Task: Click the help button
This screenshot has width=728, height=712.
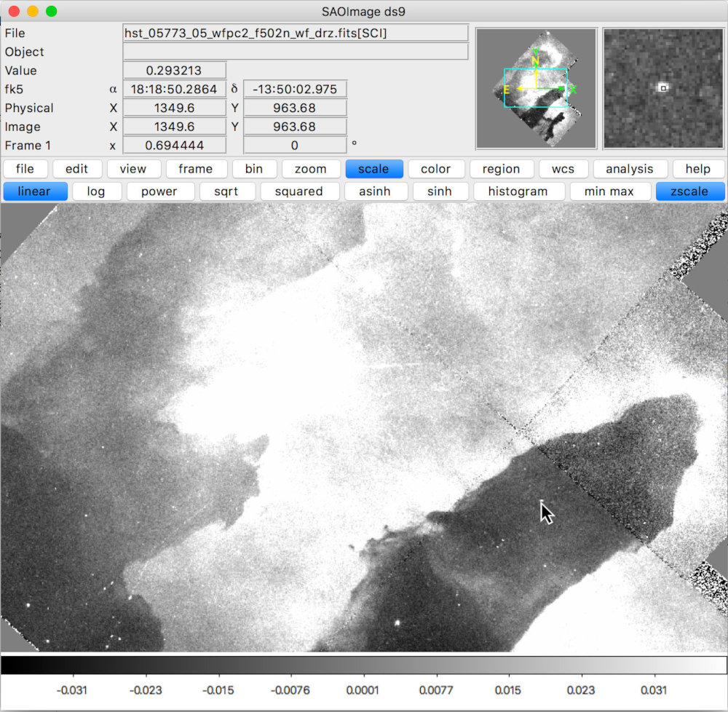Action: point(698,168)
